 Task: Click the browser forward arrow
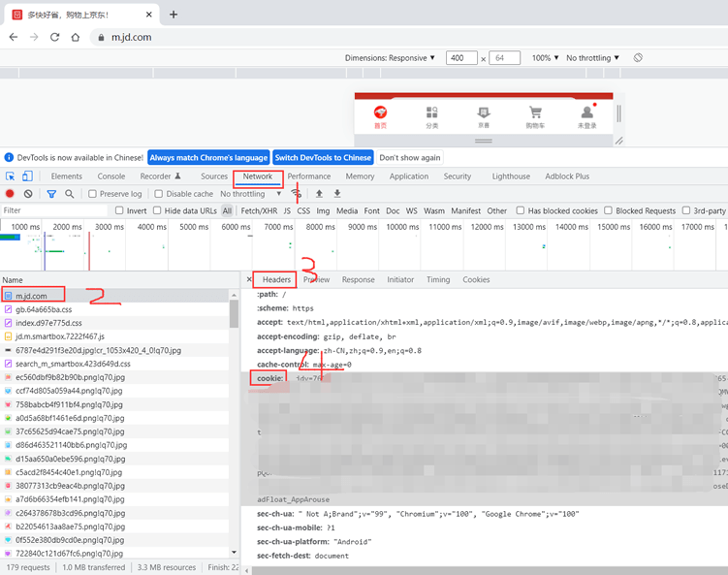tap(34, 37)
